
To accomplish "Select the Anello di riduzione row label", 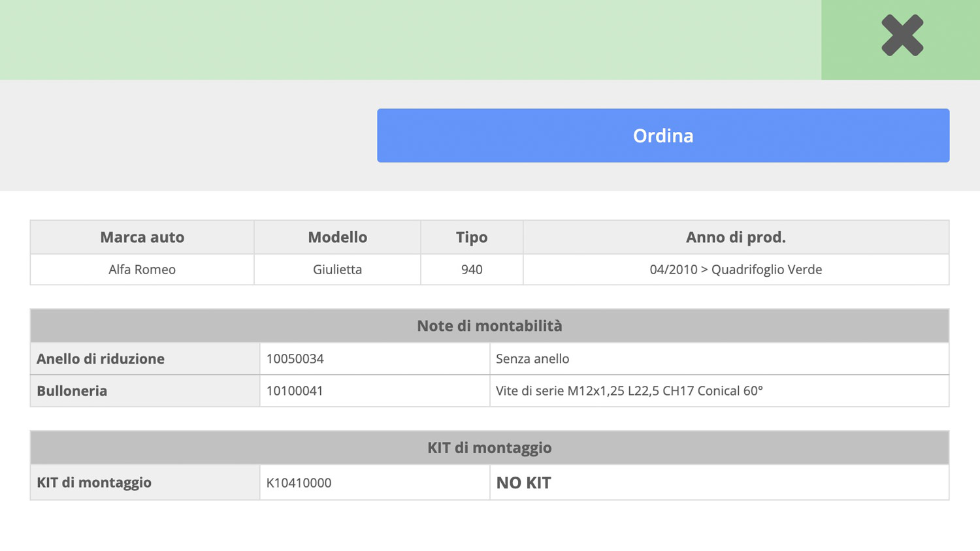I will (x=101, y=359).
